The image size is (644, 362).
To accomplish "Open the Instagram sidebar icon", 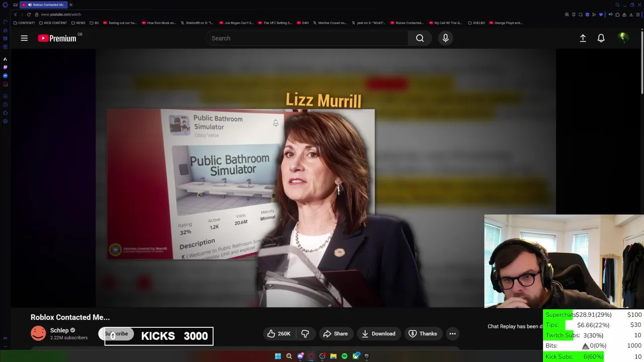I will [x=5, y=84].
